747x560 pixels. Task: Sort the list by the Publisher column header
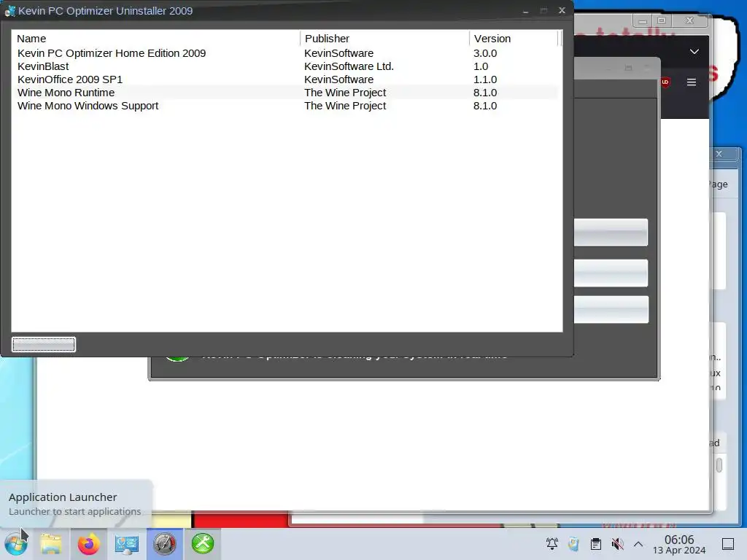[385, 39]
